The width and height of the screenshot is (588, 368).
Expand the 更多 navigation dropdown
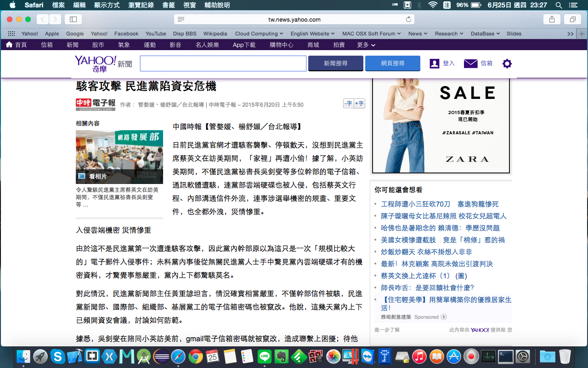tap(366, 45)
